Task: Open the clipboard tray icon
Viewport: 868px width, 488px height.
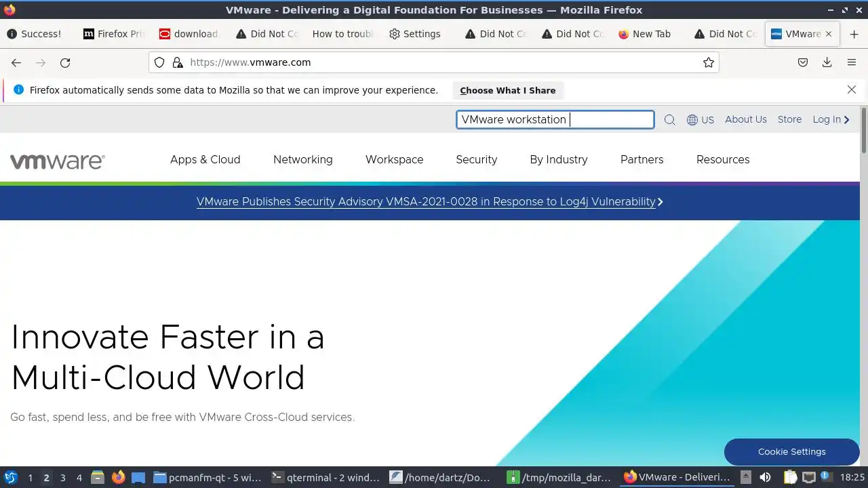Action: pyautogui.click(x=791, y=477)
